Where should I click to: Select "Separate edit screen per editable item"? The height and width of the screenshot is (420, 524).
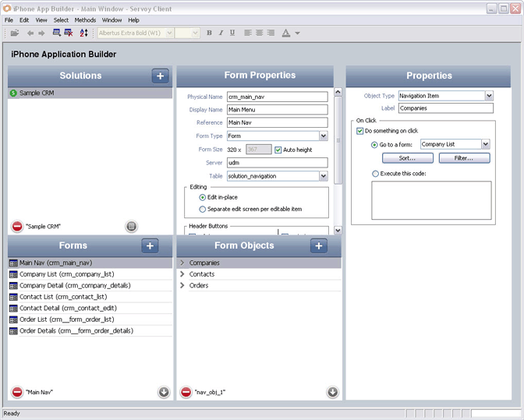203,209
